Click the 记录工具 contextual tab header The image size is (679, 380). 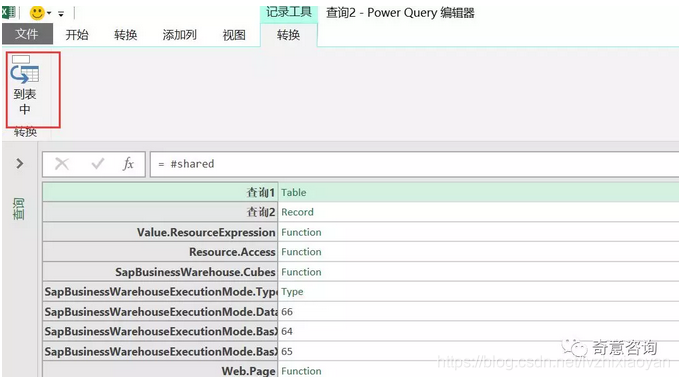pyautogui.click(x=289, y=12)
